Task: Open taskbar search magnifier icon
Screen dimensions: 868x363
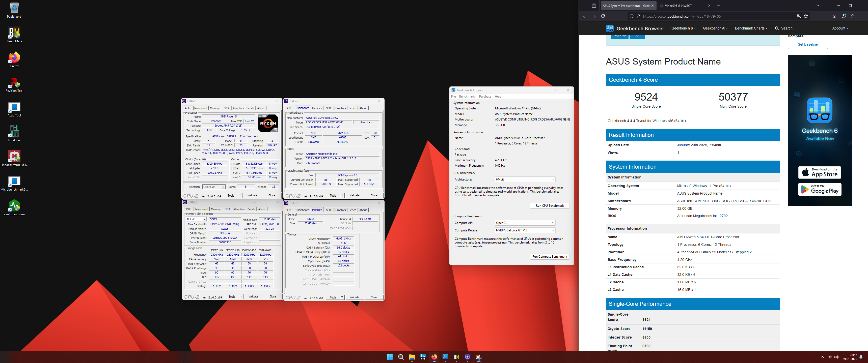Action: point(401,357)
